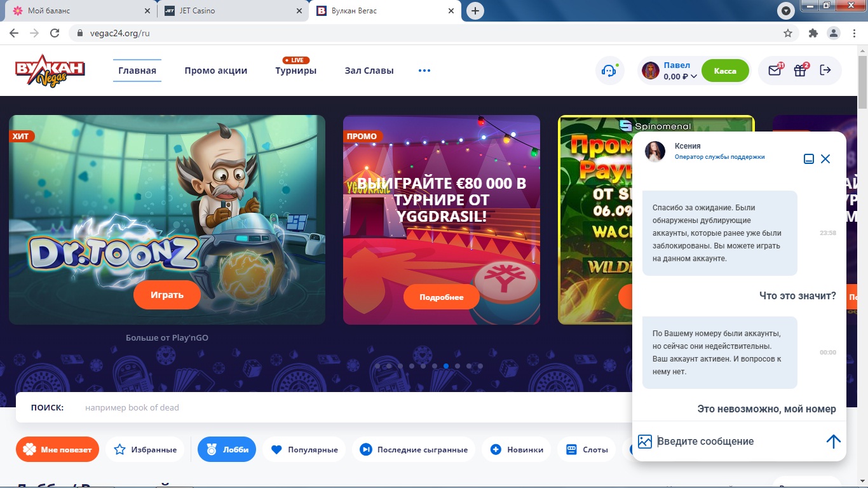Open the Избранные category
This screenshot has height=488, width=868.
[x=146, y=449]
